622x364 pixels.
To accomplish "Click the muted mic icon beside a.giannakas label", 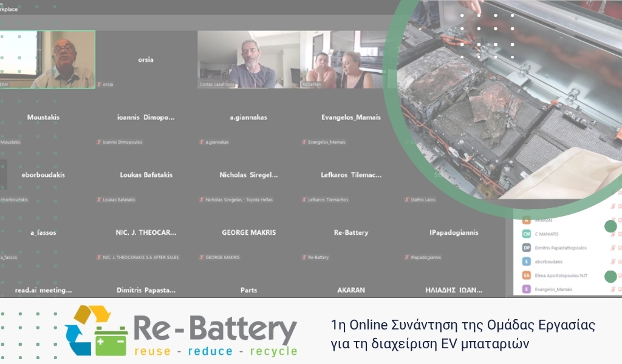I will [x=202, y=142].
